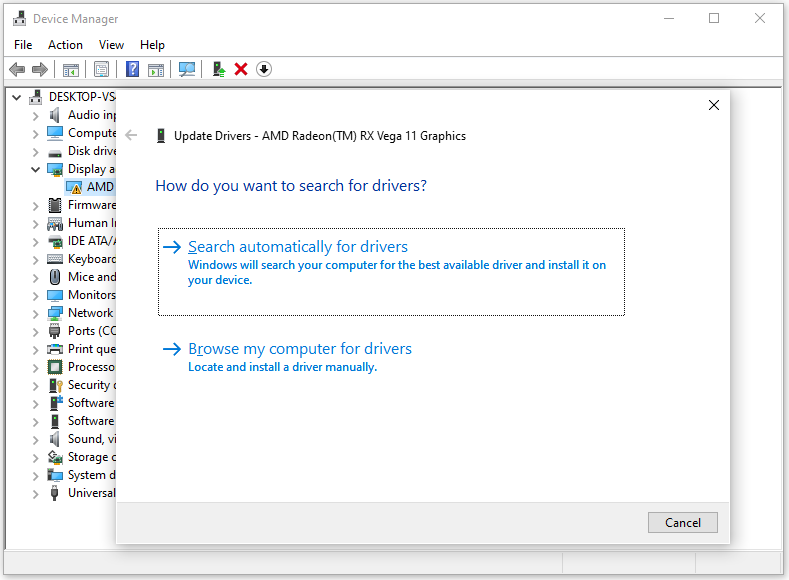The width and height of the screenshot is (789, 580).
Task: Expand the Audio inputs node
Action: (x=35, y=116)
